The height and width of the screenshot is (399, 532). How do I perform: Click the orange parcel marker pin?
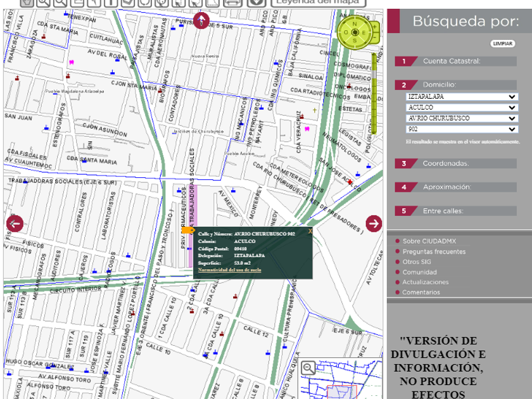pos(187,230)
